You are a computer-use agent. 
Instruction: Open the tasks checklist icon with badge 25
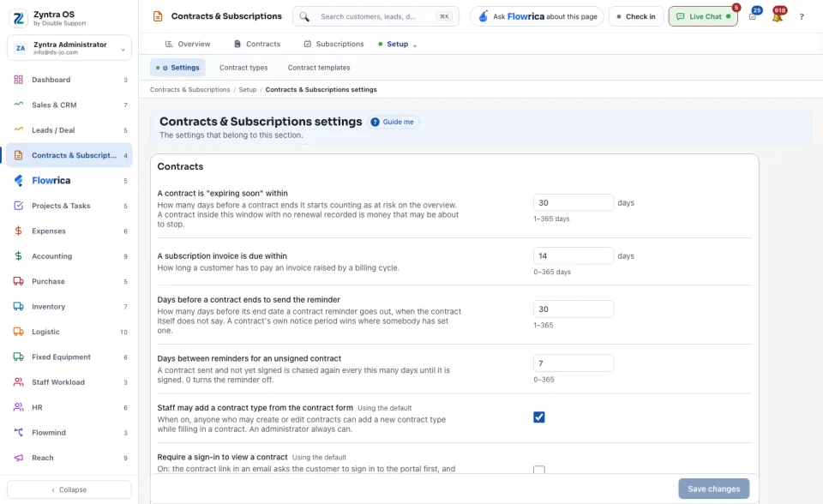753,17
